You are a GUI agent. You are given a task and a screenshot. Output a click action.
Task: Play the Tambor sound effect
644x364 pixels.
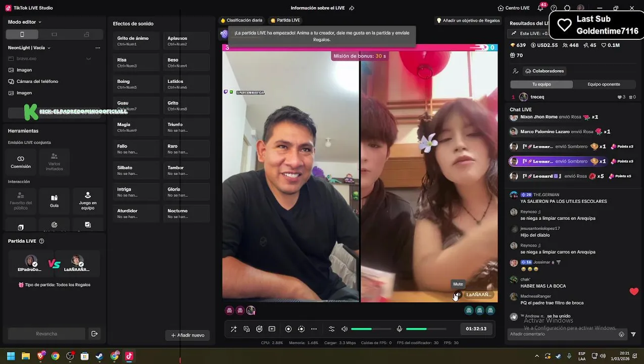pos(186,170)
